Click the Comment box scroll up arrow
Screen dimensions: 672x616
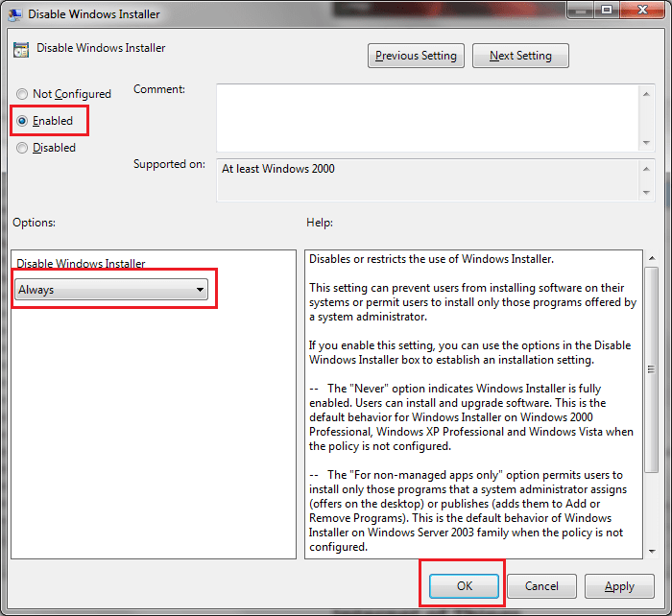click(x=646, y=94)
